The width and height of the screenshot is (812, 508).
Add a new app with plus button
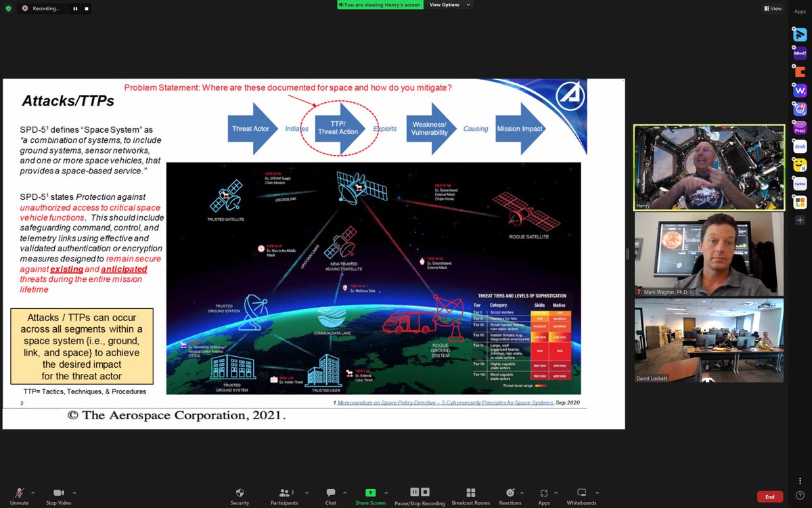(x=800, y=221)
